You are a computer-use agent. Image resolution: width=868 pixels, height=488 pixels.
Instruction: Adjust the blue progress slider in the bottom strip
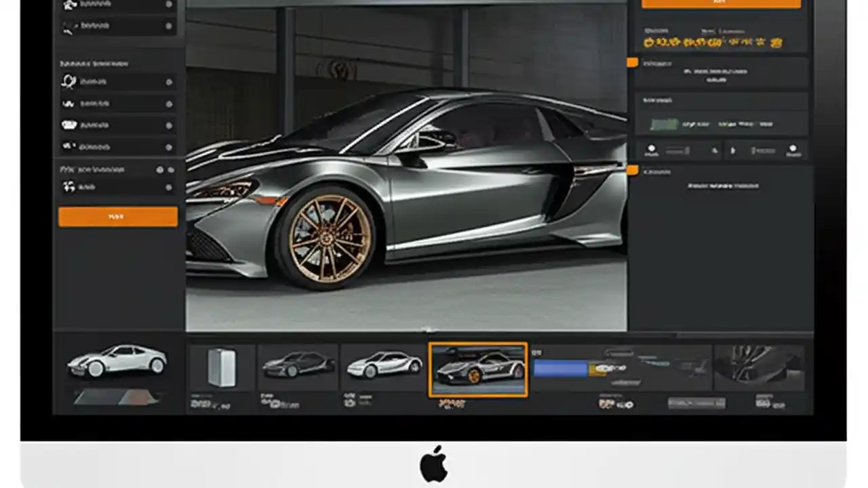pos(559,368)
